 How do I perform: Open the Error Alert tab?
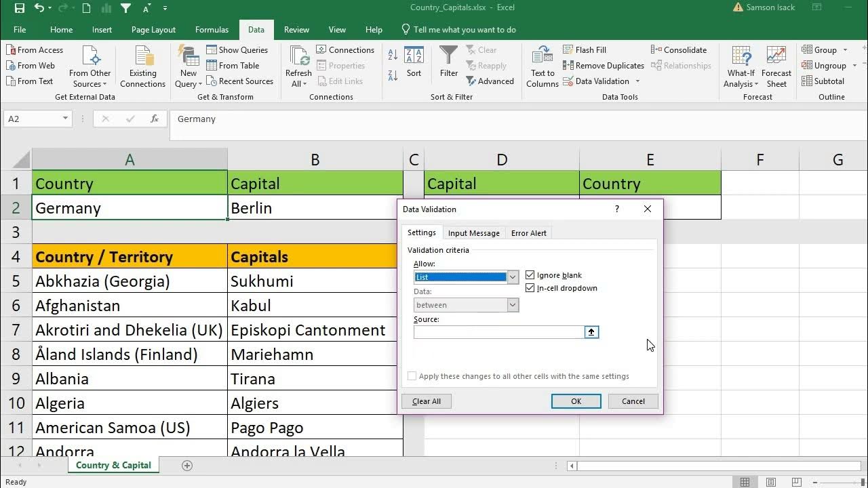pos(529,233)
